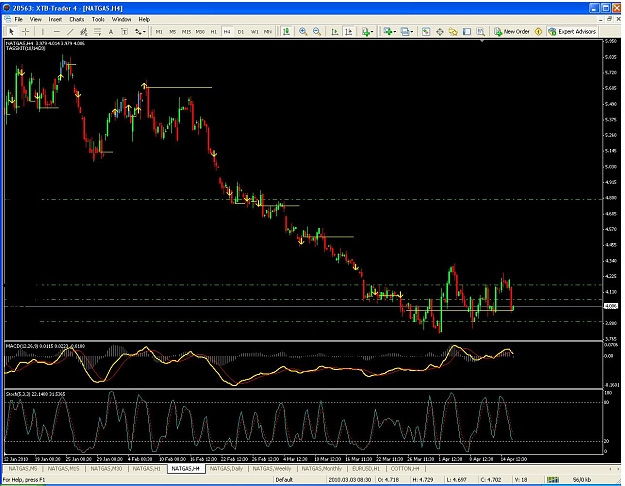This screenshot has width=625, height=486.
Task: Click the Stoch indicator label
Action: click(35, 394)
